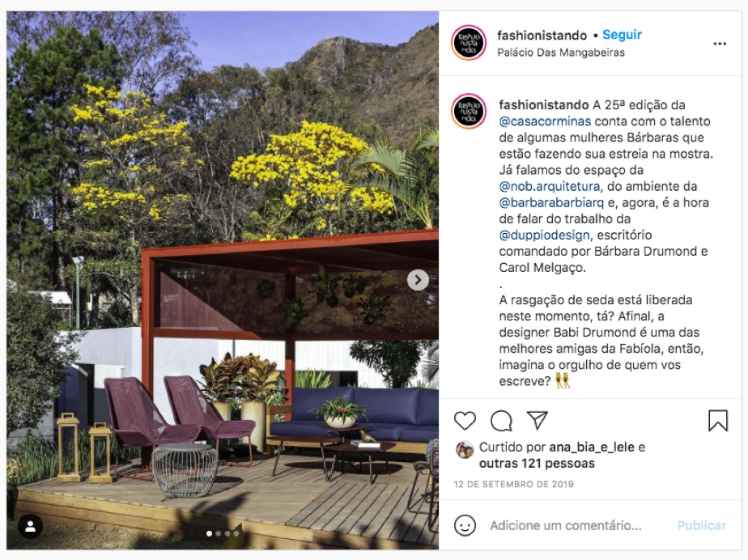Open Palácio Das Mangabeiras location link
Image resolution: width=748 pixels, height=560 pixels.
(x=561, y=53)
